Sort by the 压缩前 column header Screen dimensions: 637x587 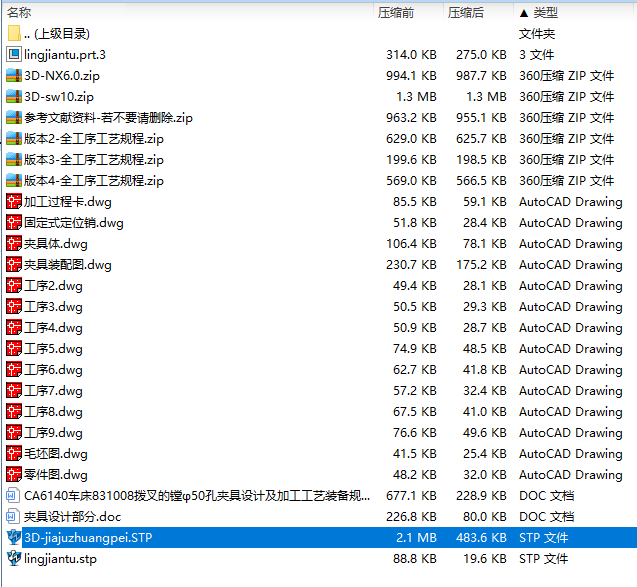pyautogui.click(x=396, y=13)
